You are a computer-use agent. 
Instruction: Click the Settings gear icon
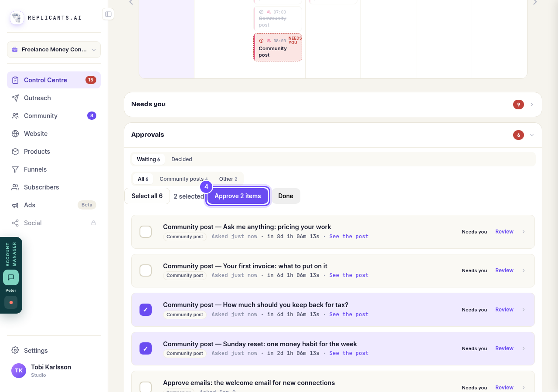pyautogui.click(x=15, y=351)
